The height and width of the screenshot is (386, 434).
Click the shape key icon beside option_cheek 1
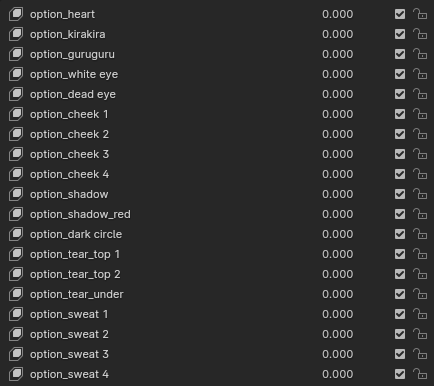16,114
